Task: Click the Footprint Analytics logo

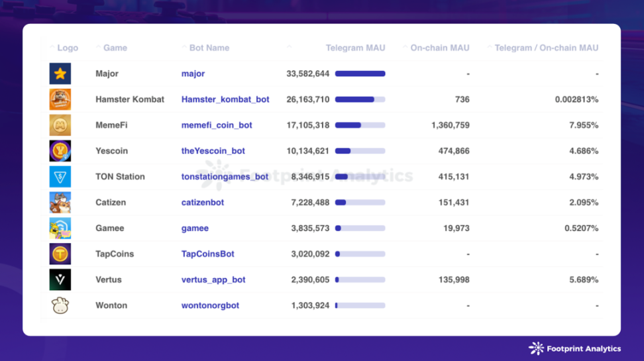Action: click(574, 348)
